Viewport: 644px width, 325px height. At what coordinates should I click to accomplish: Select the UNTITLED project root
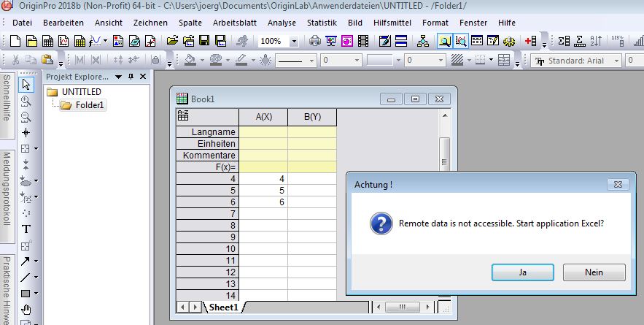point(74,92)
